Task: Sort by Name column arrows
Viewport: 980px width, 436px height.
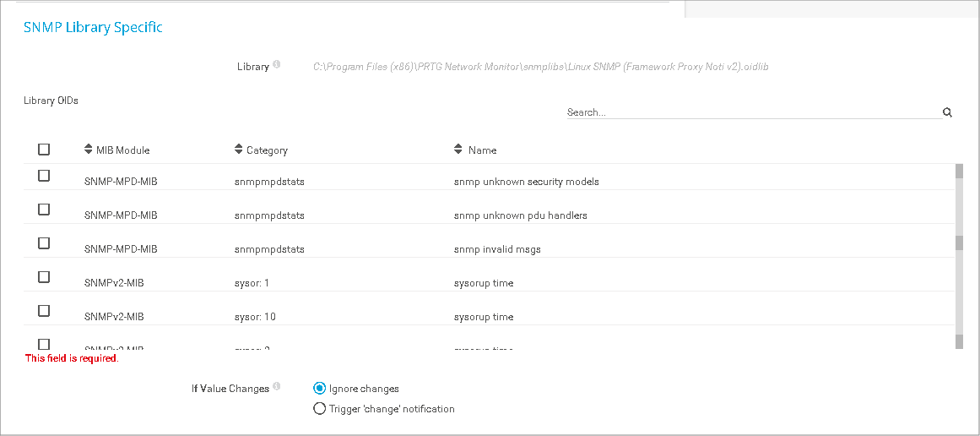Action: 458,150
